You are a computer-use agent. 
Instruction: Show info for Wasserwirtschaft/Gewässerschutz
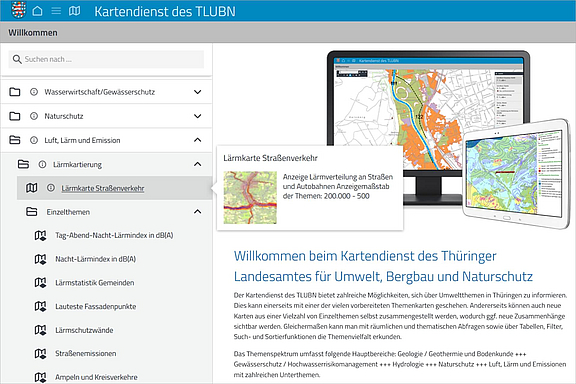[34, 92]
